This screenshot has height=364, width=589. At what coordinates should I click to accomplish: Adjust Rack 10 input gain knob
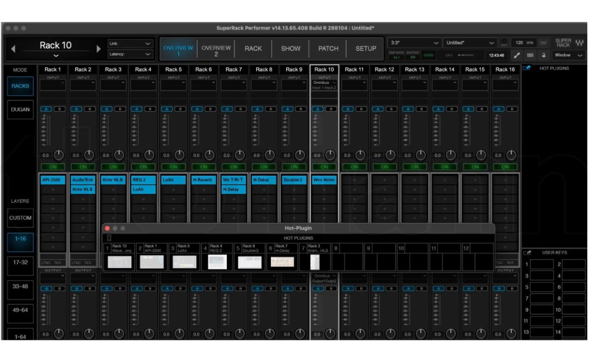330,155
